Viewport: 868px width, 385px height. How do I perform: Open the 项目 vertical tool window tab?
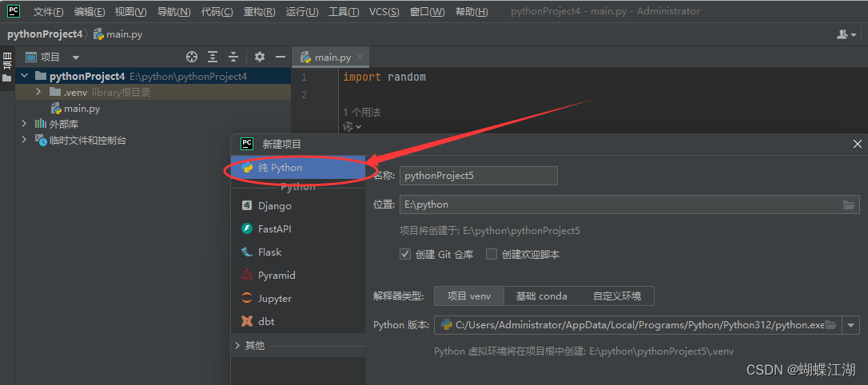coord(7,60)
